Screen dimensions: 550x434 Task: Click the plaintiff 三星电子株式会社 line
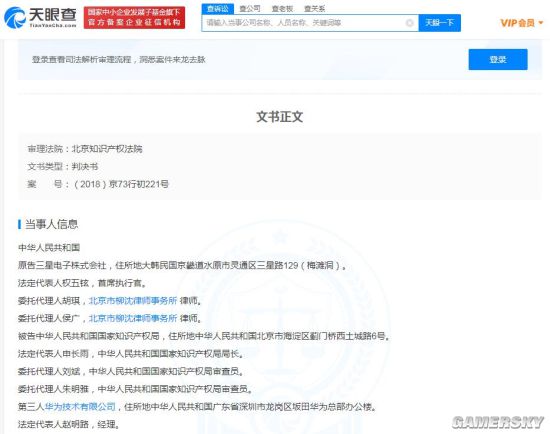coord(182,265)
